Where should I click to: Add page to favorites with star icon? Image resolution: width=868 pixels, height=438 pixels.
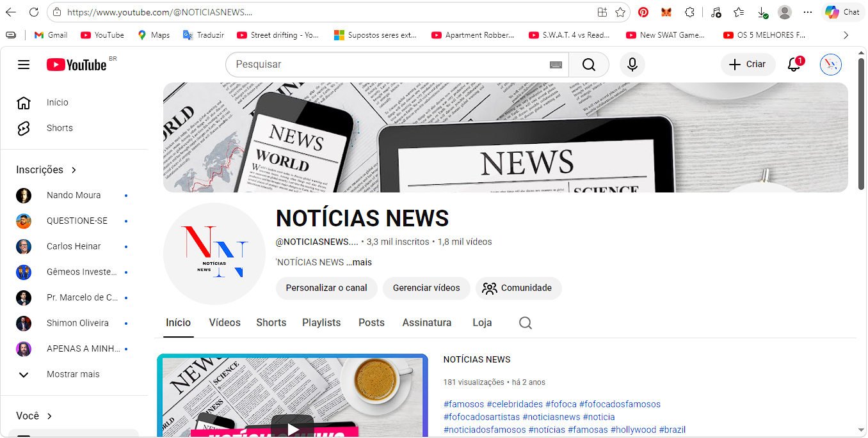tap(620, 12)
